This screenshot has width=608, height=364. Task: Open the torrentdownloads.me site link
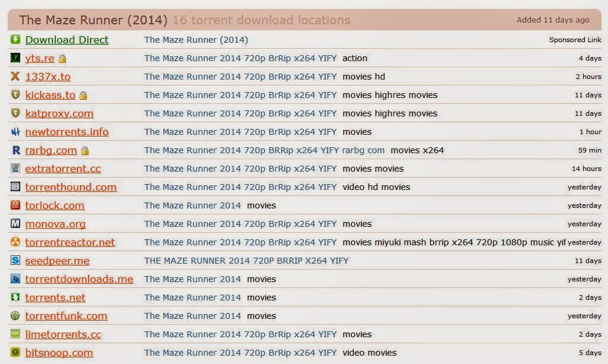[79, 279]
